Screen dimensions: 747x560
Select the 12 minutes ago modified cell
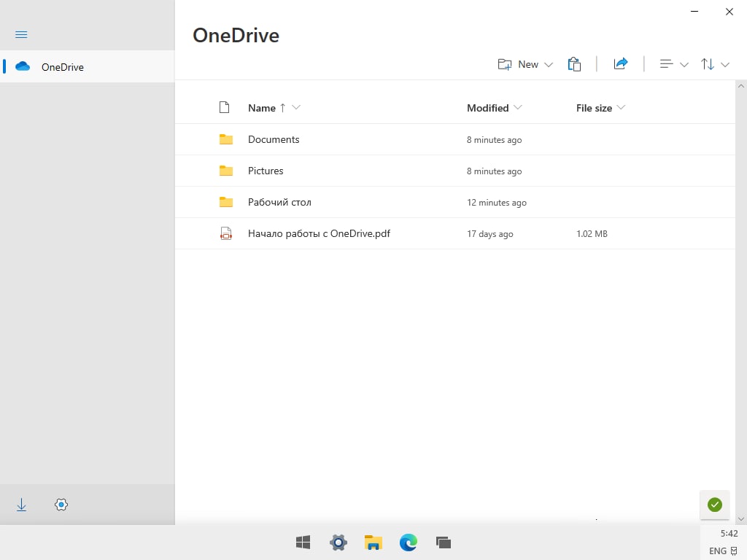click(496, 203)
